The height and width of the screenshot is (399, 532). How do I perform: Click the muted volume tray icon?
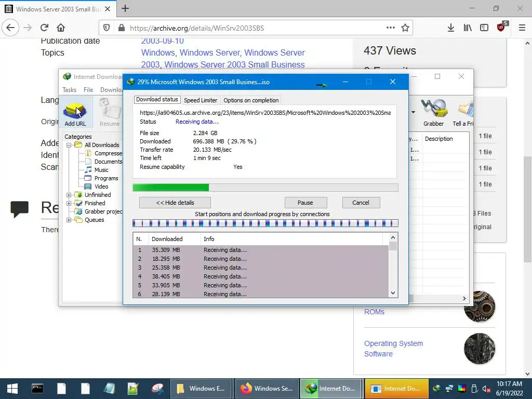[486, 389]
